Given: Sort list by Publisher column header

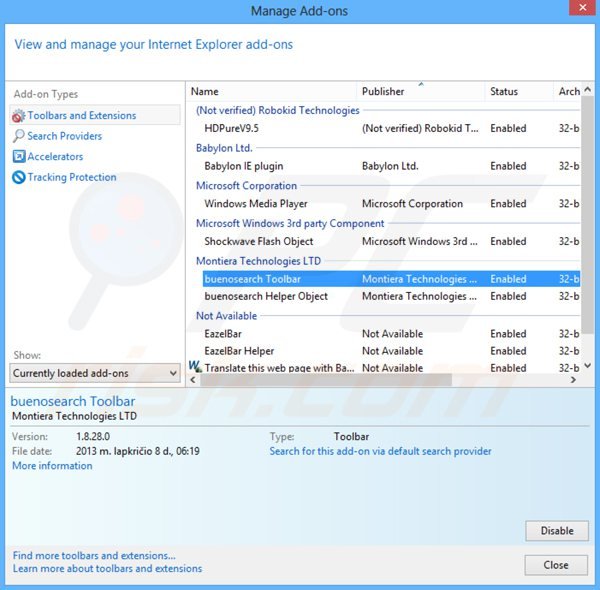Looking at the screenshot, I should point(420,91).
